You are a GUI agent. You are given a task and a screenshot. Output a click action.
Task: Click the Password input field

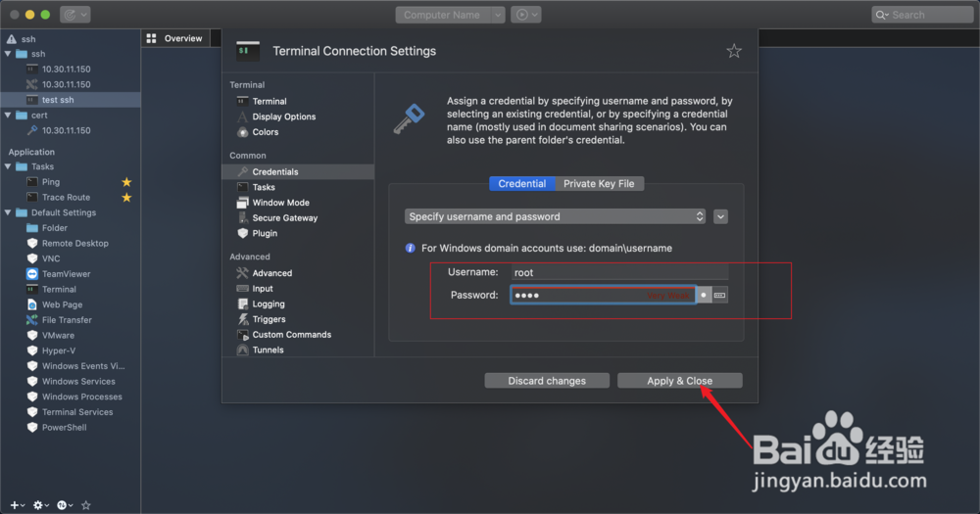603,295
